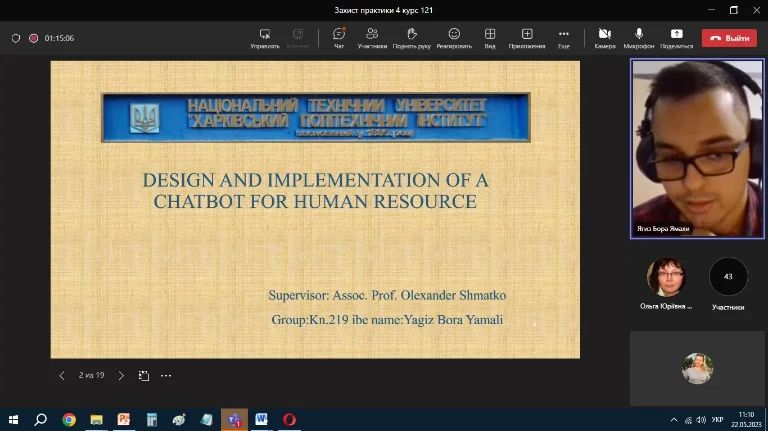This screenshot has width=768, height=431.
Task: Go to the next slide
Action: 121,376
